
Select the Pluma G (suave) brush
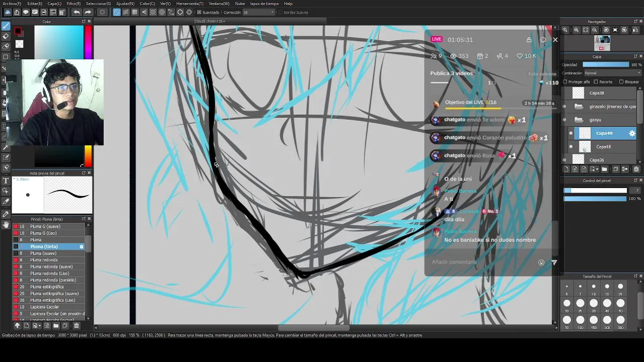point(49,226)
